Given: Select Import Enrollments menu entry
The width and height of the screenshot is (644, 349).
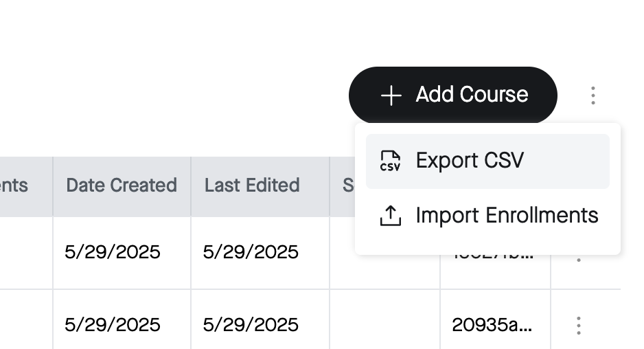Looking at the screenshot, I should pos(487,216).
